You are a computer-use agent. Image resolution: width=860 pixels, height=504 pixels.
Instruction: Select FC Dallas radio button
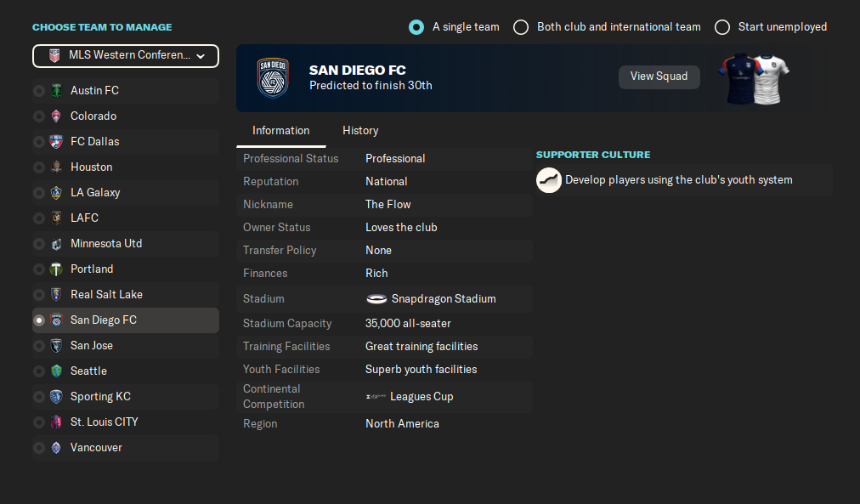coord(39,141)
